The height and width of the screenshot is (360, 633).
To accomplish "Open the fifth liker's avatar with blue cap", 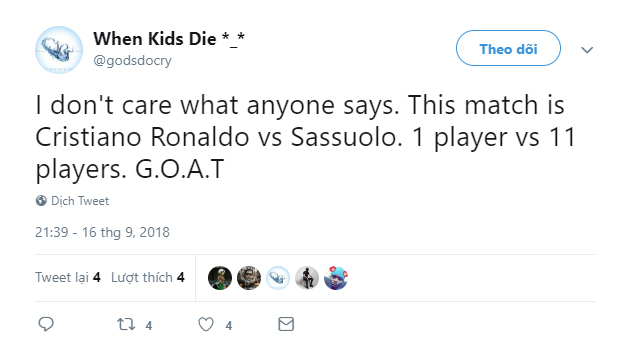I will click(x=336, y=278).
